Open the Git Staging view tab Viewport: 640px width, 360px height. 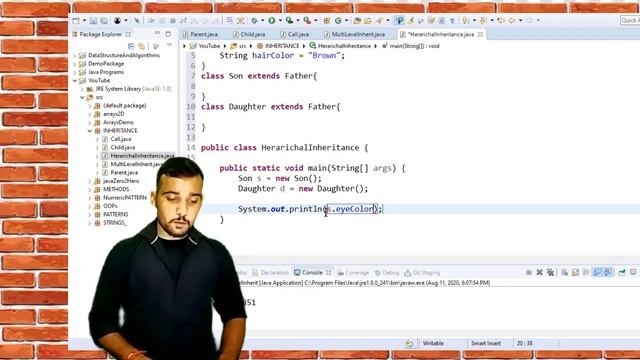pos(422,273)
